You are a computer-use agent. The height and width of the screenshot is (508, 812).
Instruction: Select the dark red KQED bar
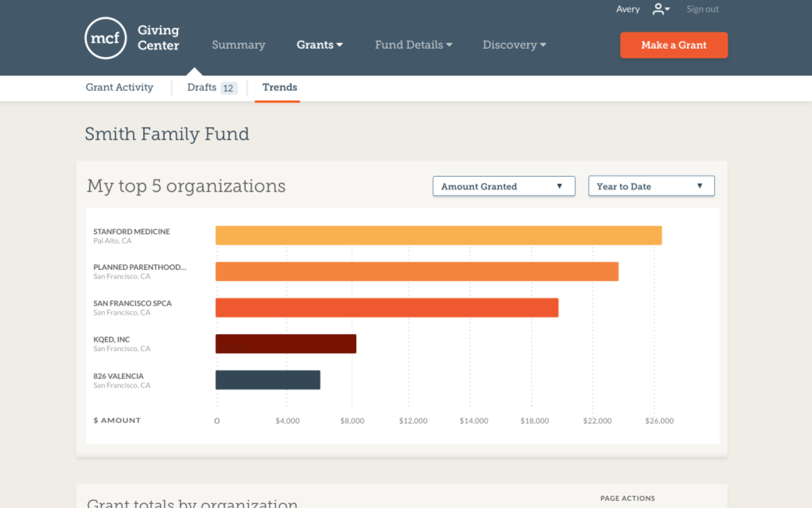tap(286, 344)
